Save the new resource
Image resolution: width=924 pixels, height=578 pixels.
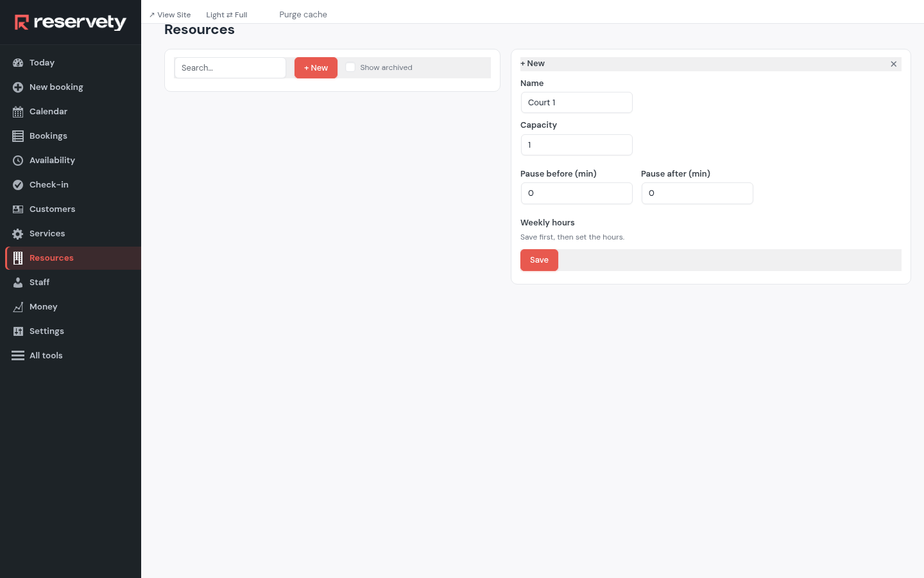tap(539, 260)
